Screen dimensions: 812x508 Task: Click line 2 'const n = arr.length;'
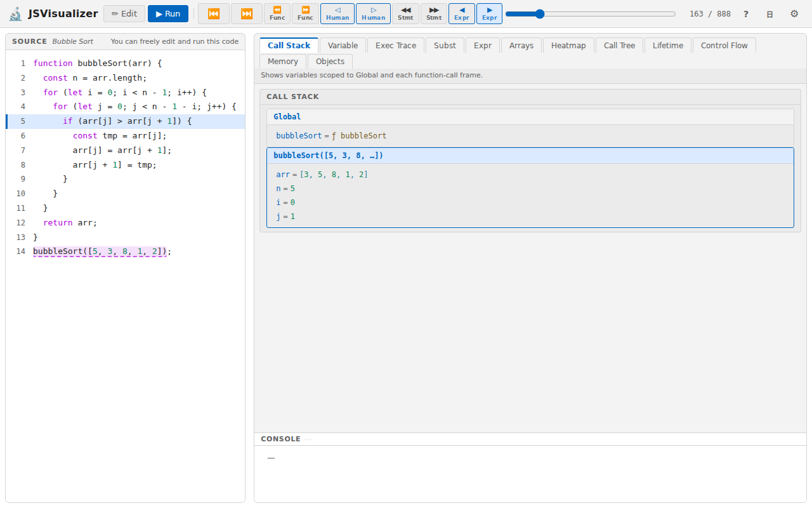coord(126,78)
